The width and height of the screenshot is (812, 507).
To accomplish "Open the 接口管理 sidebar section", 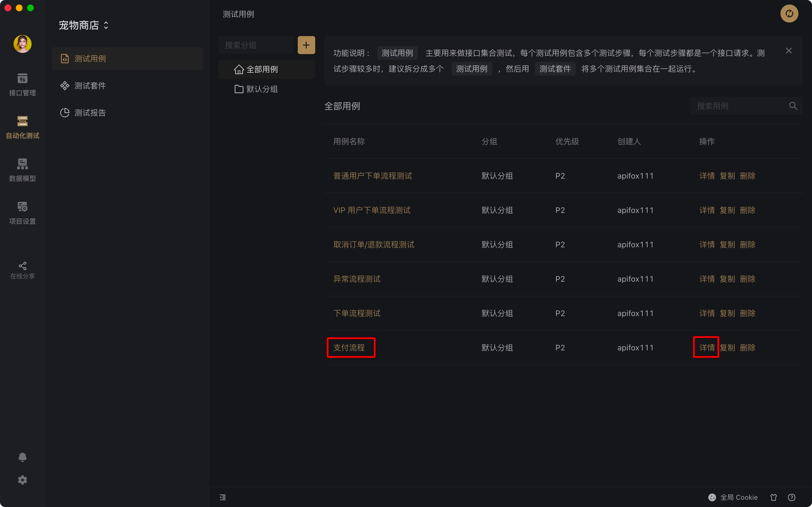I will [x=22, y=84].
